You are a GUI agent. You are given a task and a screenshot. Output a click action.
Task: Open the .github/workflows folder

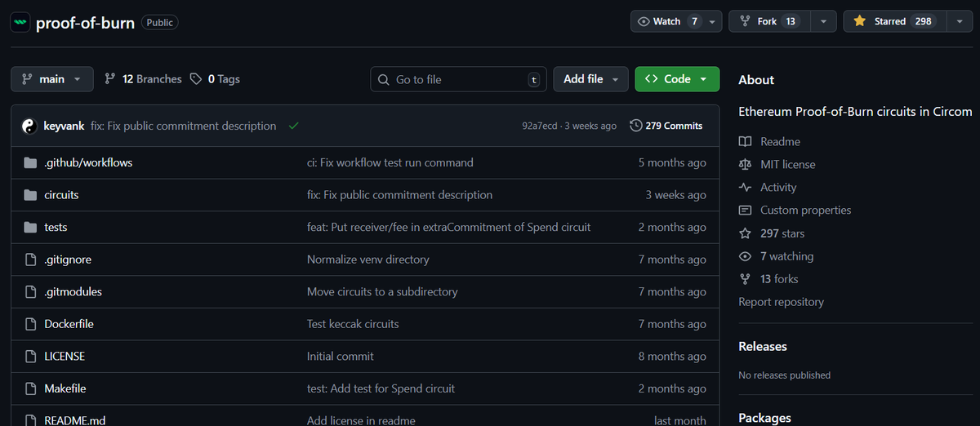coord(88,162)
